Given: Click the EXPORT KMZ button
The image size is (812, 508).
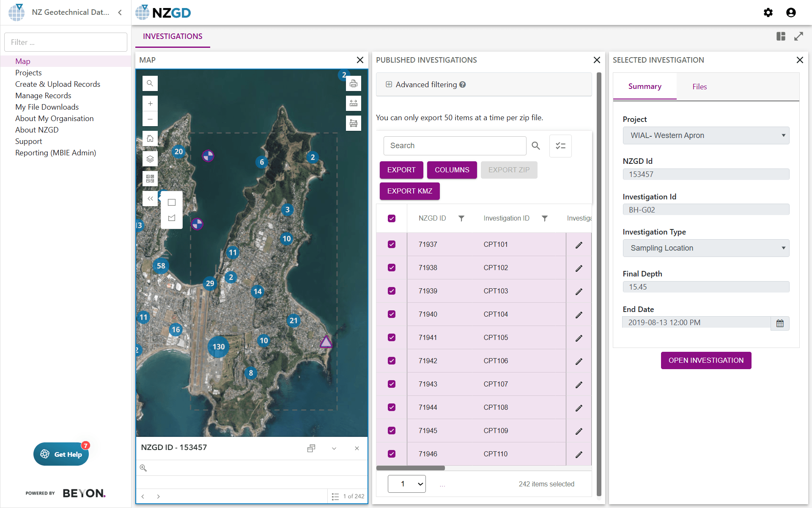Looking at the screenshot, I should (x=409, y=191).
